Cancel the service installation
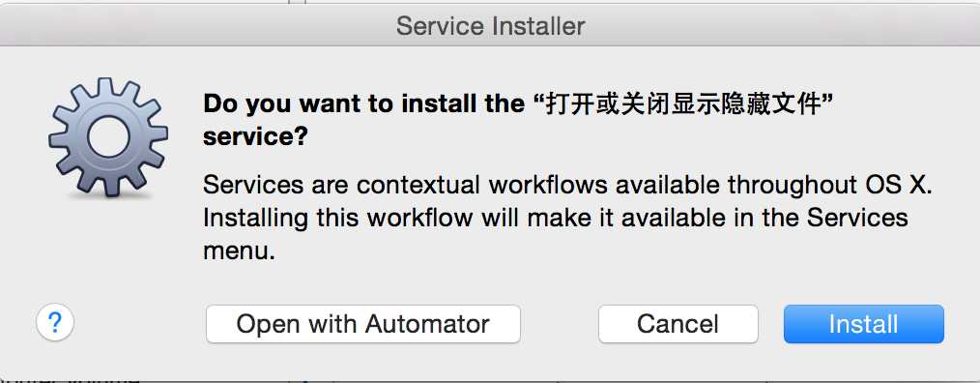 click(678, 324)
